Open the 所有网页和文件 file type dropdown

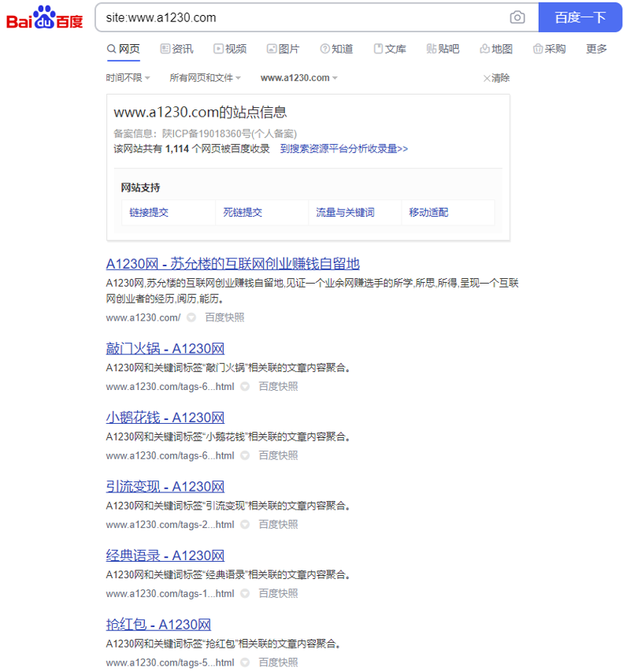coord(205,78)
